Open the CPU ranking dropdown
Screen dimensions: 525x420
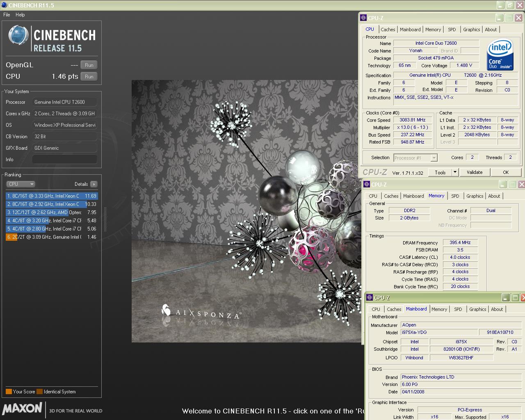click(21, 184)
